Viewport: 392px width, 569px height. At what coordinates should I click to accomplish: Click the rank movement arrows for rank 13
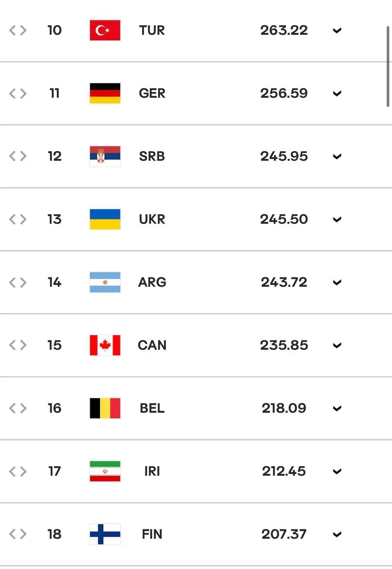18,219
